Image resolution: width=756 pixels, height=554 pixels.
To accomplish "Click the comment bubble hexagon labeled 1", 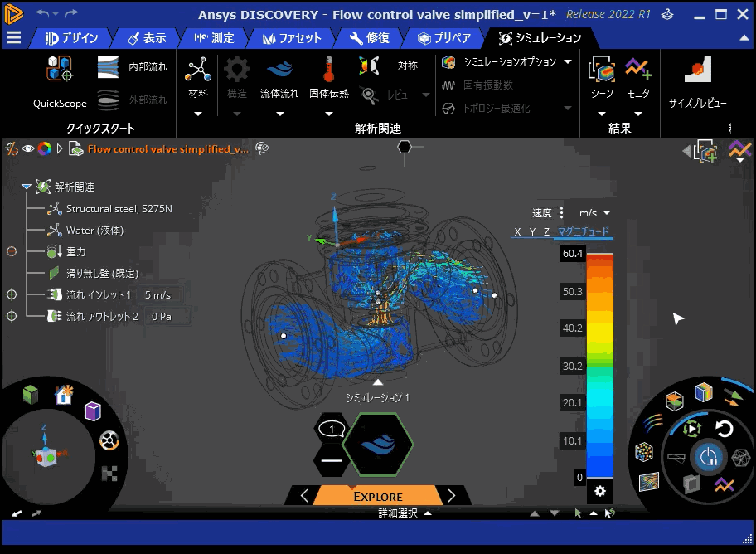I will [x=332, y=429].
